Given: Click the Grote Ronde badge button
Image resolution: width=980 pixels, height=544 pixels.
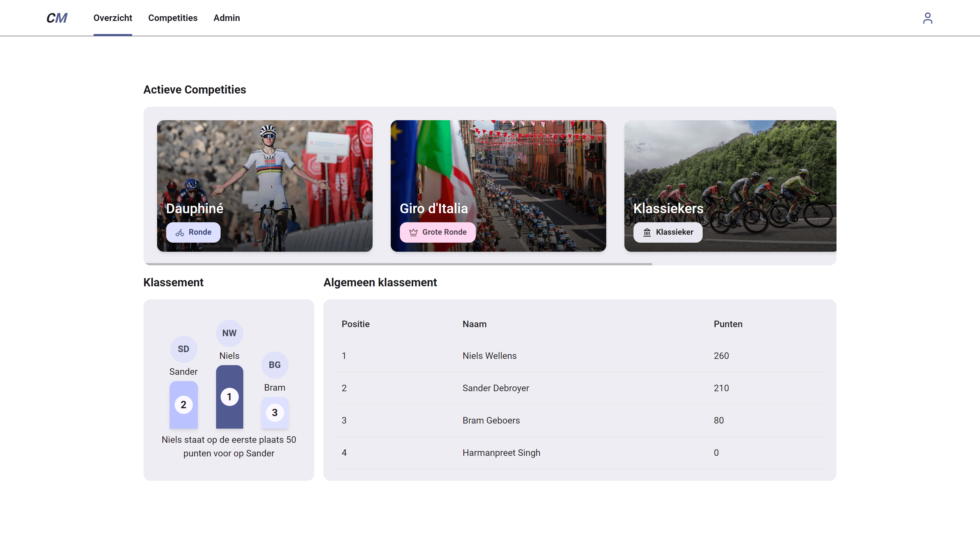Looking at the screenshot, I should click(x=438, y=232).
